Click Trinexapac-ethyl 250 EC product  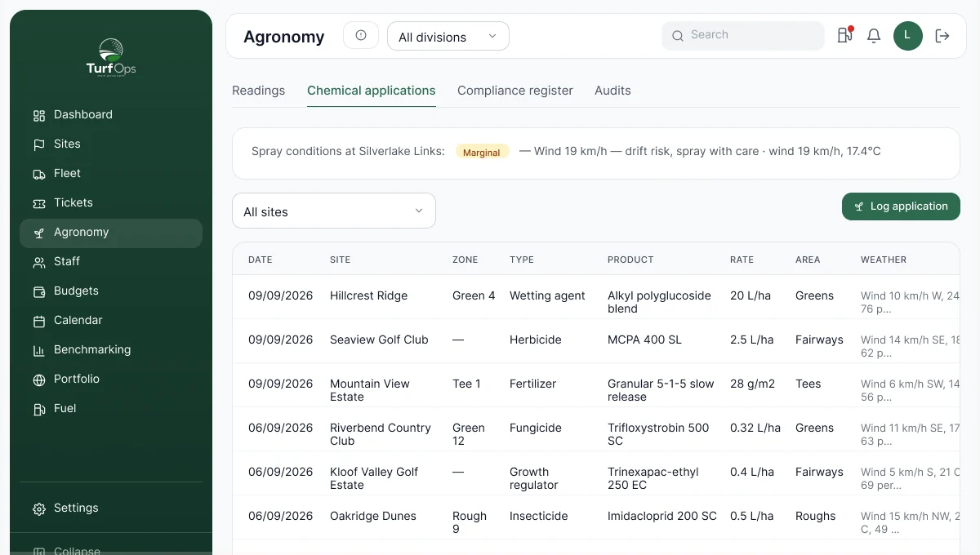pos(653,478)
